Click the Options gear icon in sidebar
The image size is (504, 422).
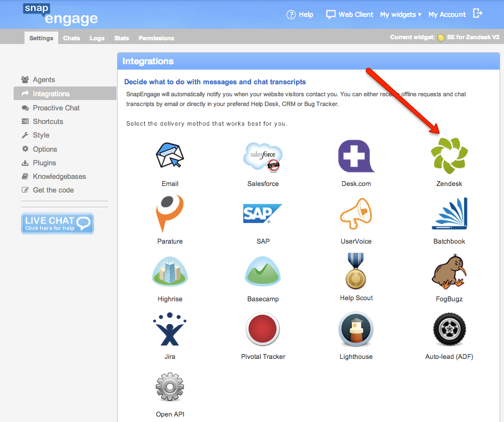pyautogui.click(x=25, y=148)
